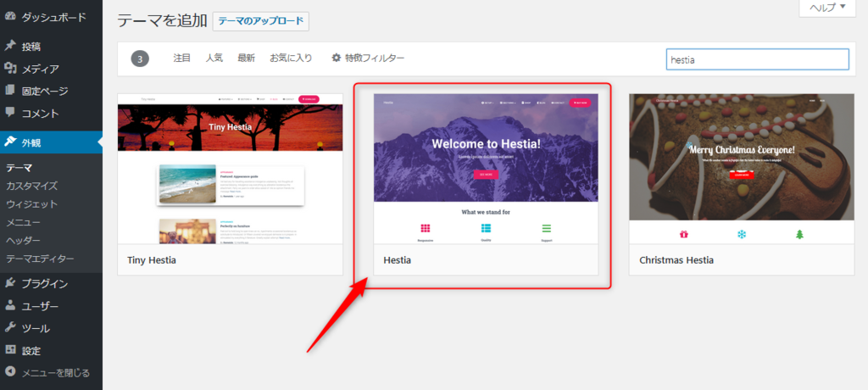Open the 固定ページ menu item
868x390 pixels.
pos(51,91)
